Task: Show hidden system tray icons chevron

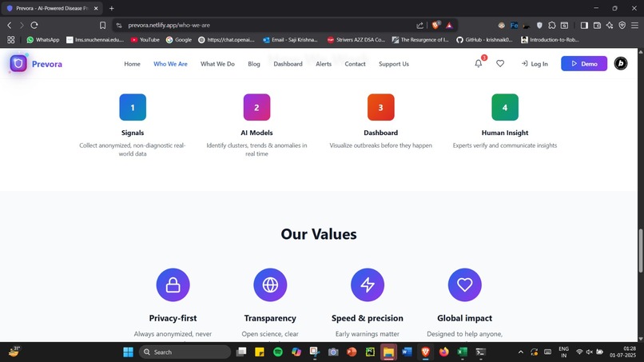Action: [x=521, y=352]
